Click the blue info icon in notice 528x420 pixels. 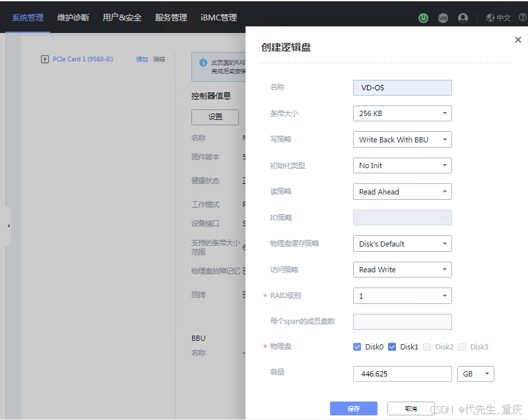click(x=203, y=62)
